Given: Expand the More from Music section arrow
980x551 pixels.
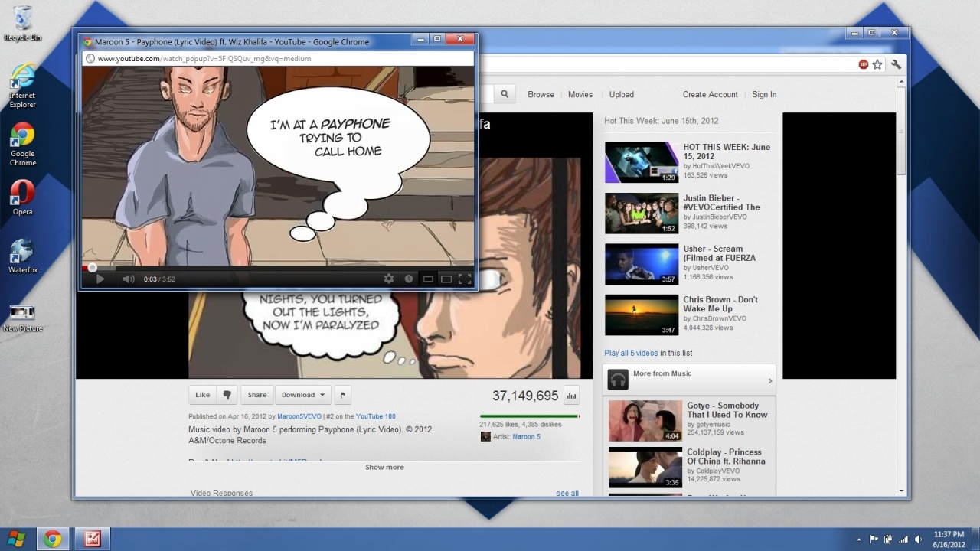Looking at the screenshot, I should (x=770, y=380).
